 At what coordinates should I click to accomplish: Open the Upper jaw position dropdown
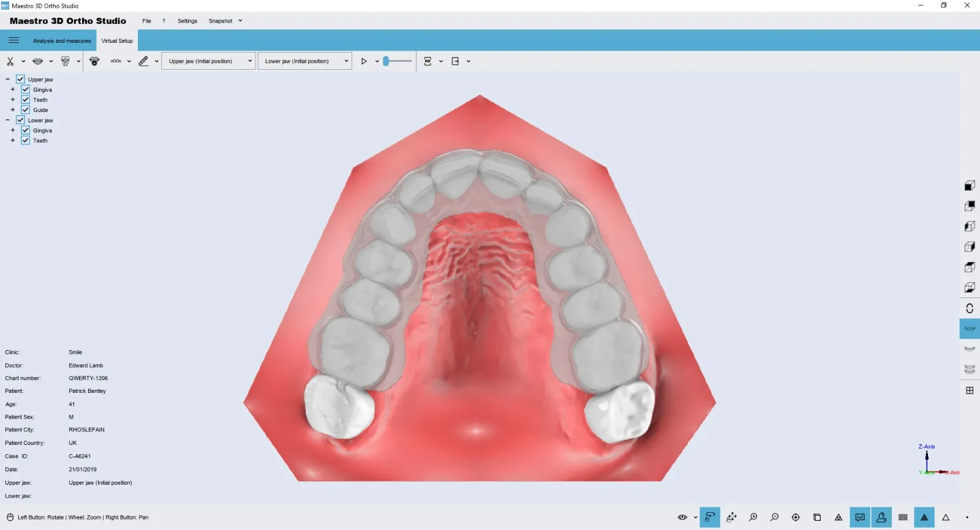(x=208, y=61)
